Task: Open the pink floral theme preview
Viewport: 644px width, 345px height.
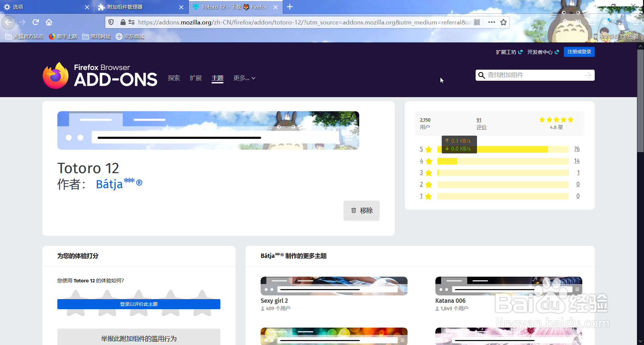Action: pyautogui.click(x=509, y=336)
